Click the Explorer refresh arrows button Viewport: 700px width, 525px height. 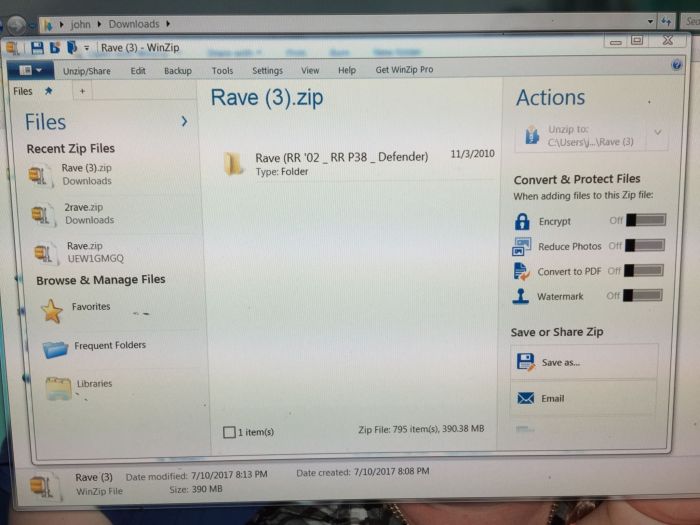tap(666, 21)
